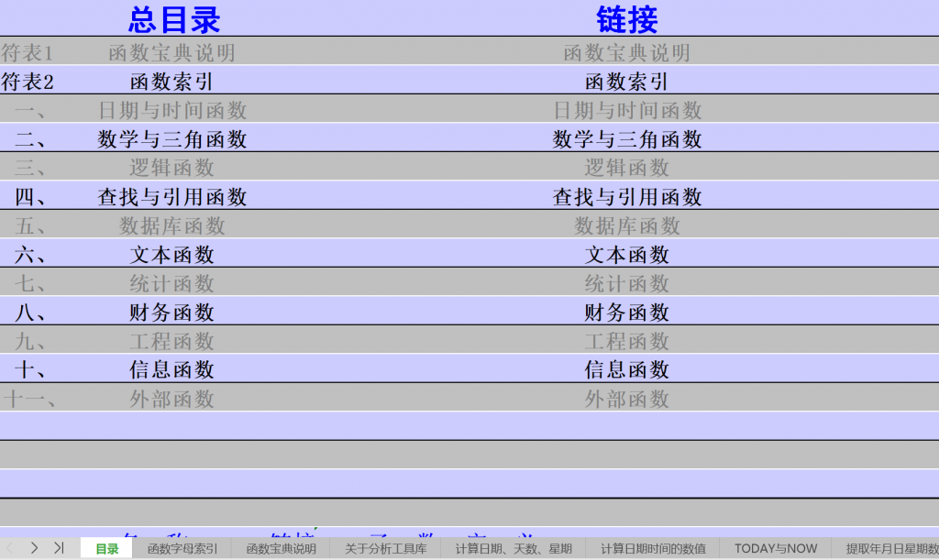The image size is (939, 560).
Task: Select the 符表1 cell
Action: (x=28, y=52)
